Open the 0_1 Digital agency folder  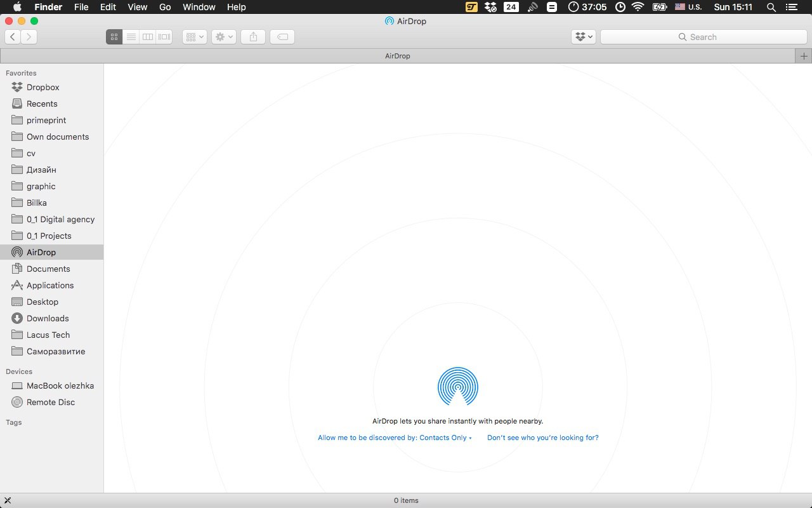tap(51, 219)
